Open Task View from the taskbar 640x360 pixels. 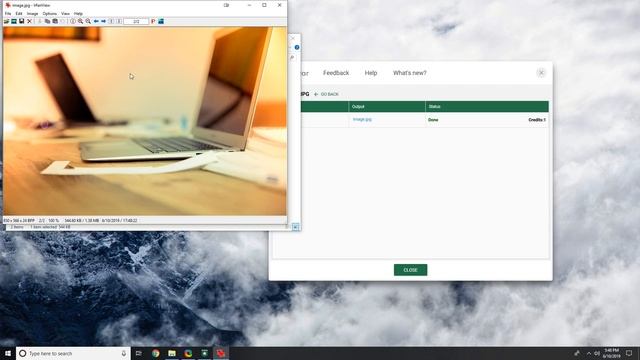coord(139,353)
